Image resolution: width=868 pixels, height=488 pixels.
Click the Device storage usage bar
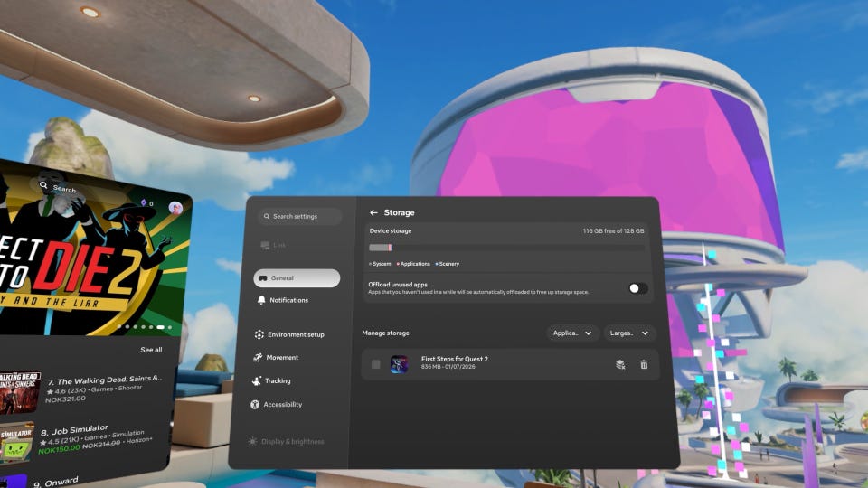(506, 248)
